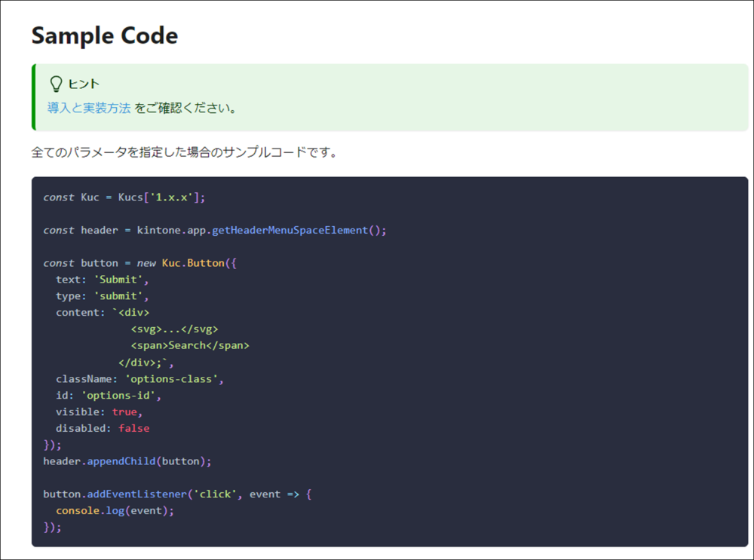Screen dimensions: 754x560
Task: Click the disabled: false value
Action: pyautogui.click(x=133, y=428)
